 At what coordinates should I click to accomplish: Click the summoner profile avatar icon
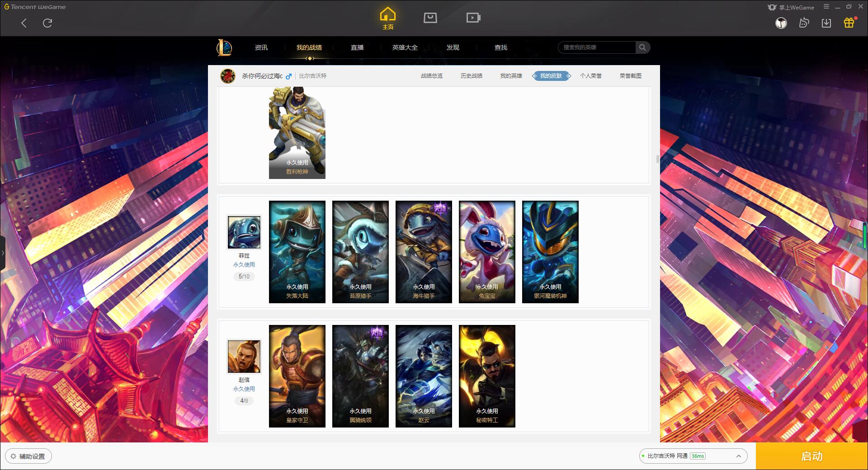(228, 76)
